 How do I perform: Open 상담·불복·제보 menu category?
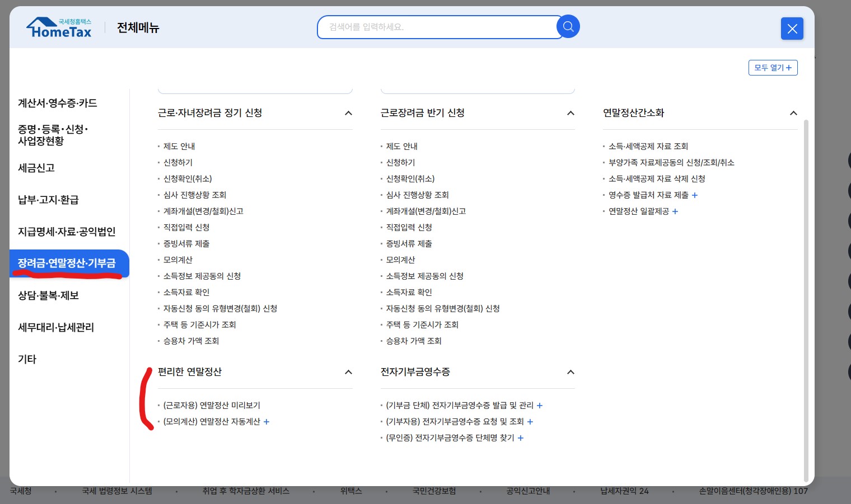point(48,295)
